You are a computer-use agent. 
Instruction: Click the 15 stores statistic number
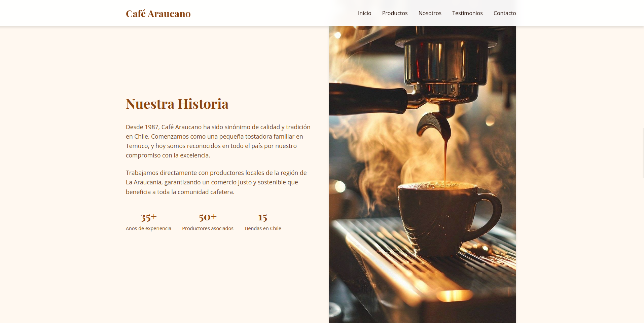pyautogui.click(x=262, y=217)
